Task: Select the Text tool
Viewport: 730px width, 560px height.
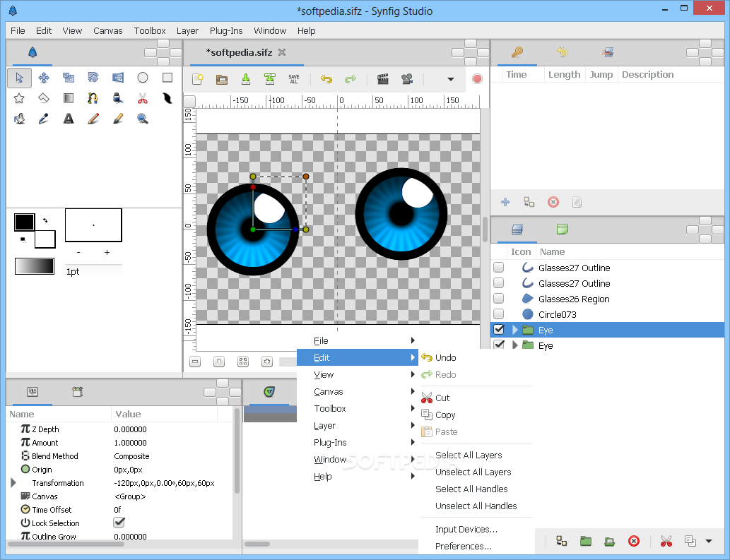Action: (69, 119)
